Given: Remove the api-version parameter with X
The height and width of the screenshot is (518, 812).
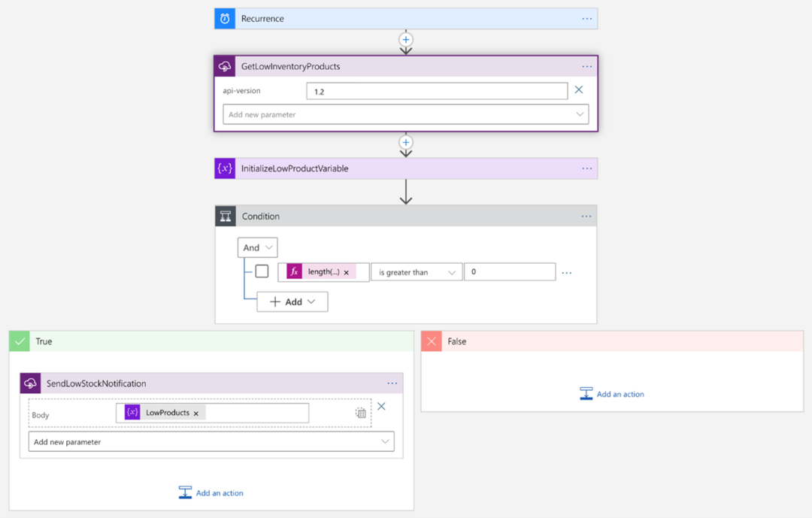Looking at the screenshot, I should pyautogui.click(x=579, y=89).
